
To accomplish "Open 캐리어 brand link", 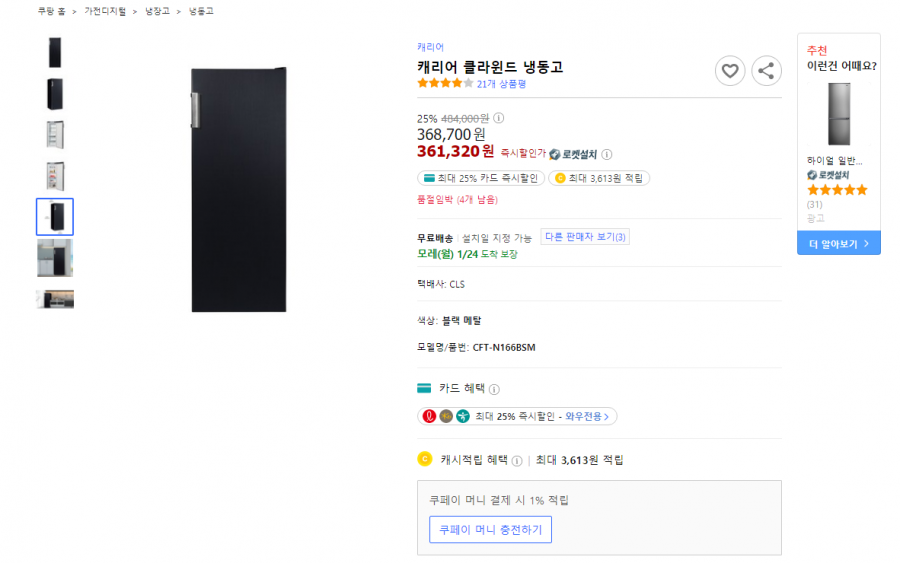I will (x=430, y=47).
